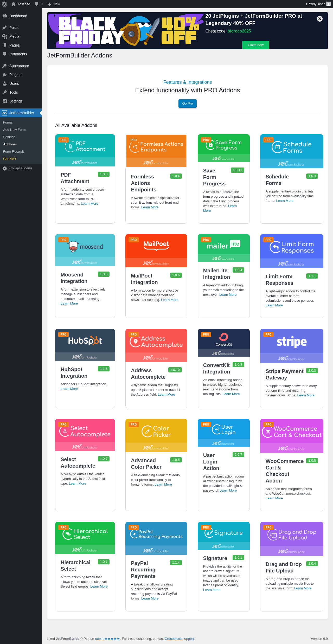Viewport: 333px width, 644px height.
Task: Open Learn More for MailPoet Integration
Action: point(170,300)
